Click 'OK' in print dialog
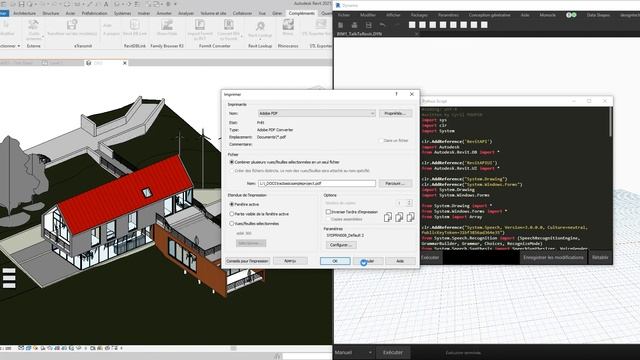The height and width of the screenshot is (360, 640). coord(335,261)
